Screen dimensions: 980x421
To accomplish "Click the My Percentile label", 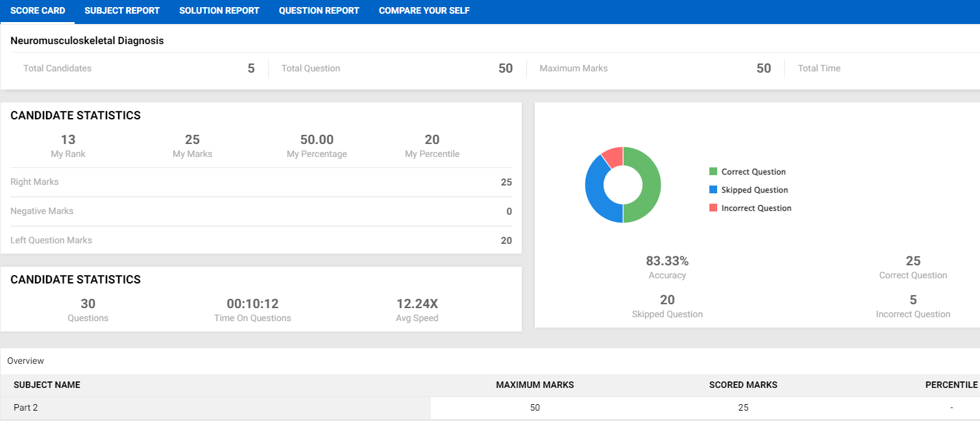I will 432,154.
